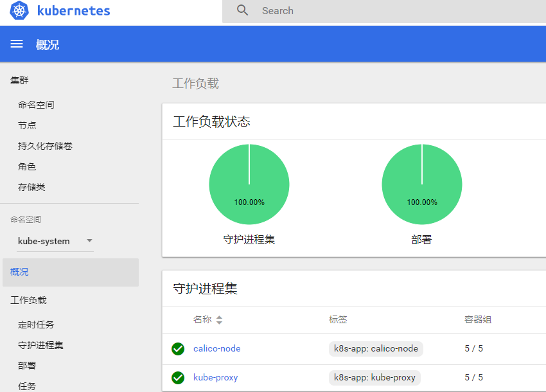Open 定时任务 cron jobs page

pyautogui.click(x=36, y=325)
